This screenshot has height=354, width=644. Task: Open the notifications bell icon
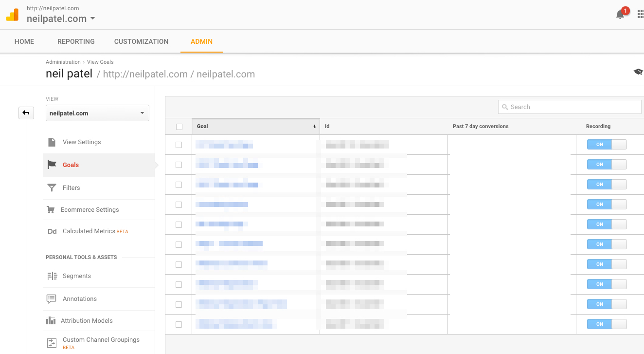pyautogui.click(x=620, y=15)
